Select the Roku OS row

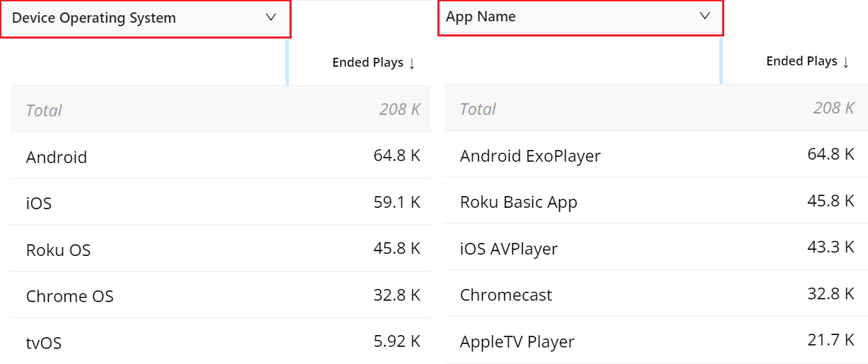point(221,248)
